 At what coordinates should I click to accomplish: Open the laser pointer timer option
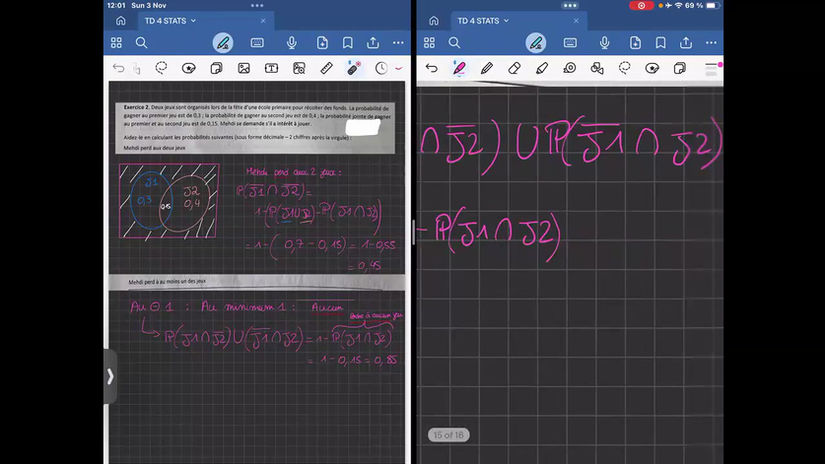(x=381, y=68)
